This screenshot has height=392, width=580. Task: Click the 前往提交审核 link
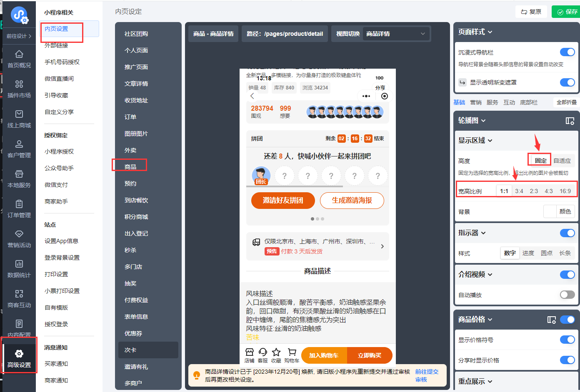tap(426, 375)
